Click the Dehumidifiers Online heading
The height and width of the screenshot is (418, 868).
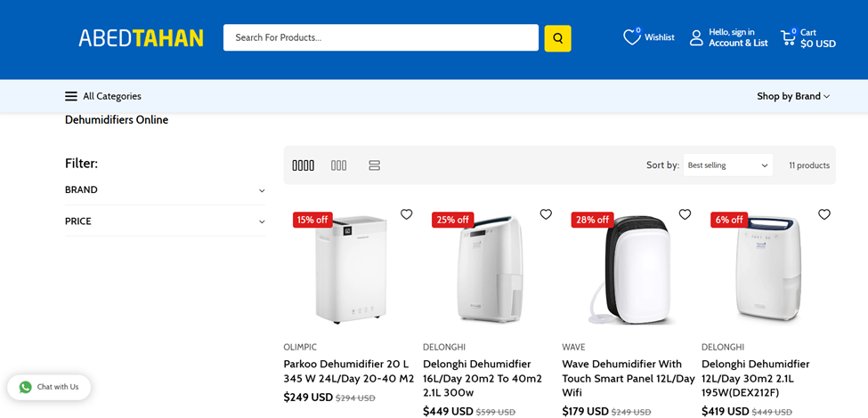(117, 120)
